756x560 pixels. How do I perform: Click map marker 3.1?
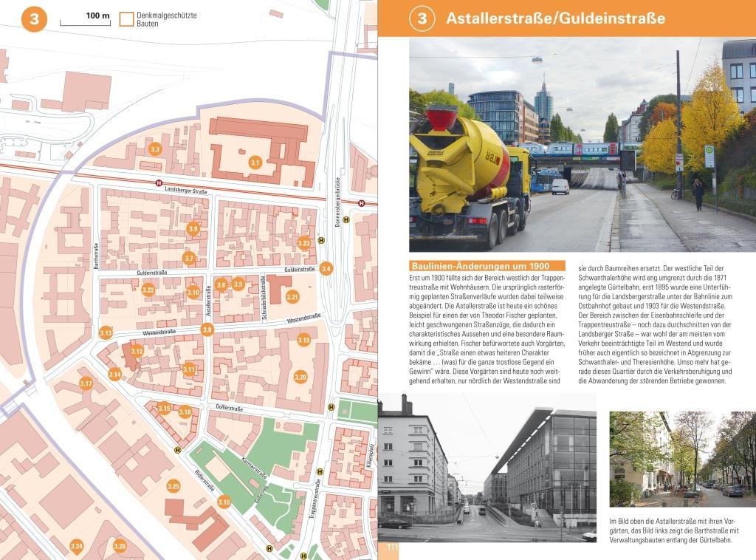(x=255, y=163)
